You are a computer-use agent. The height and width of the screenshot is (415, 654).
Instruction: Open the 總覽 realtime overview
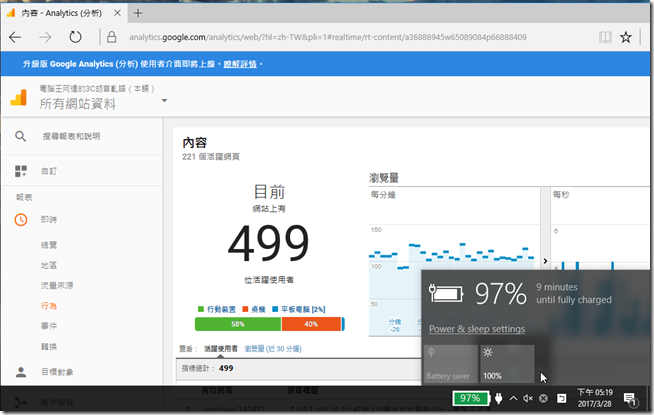(49, 245)
